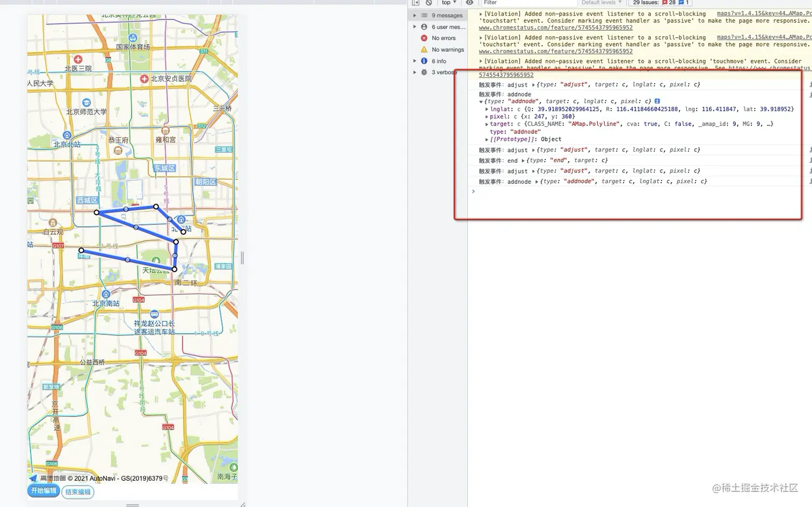Click the bug icon beside 3 verbose
812x507 pixels.
coord(424,73)
